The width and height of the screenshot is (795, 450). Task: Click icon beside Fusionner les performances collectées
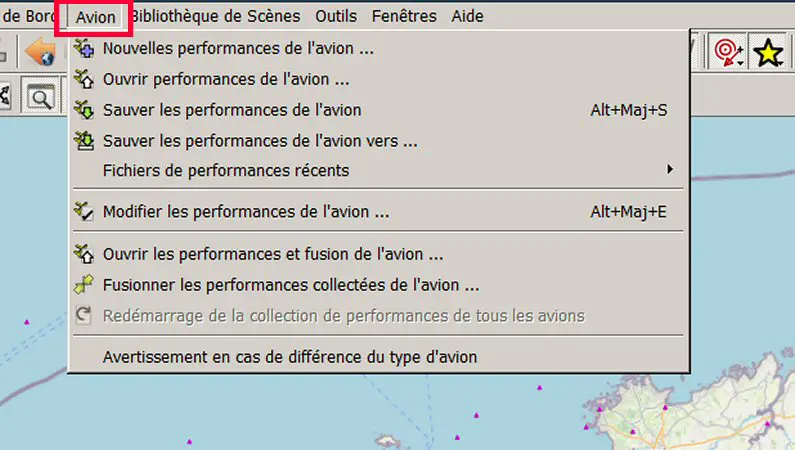(84, 285)
